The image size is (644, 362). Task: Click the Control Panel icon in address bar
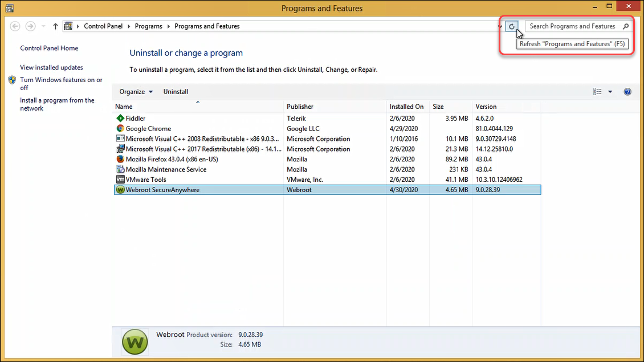[68, 26]
